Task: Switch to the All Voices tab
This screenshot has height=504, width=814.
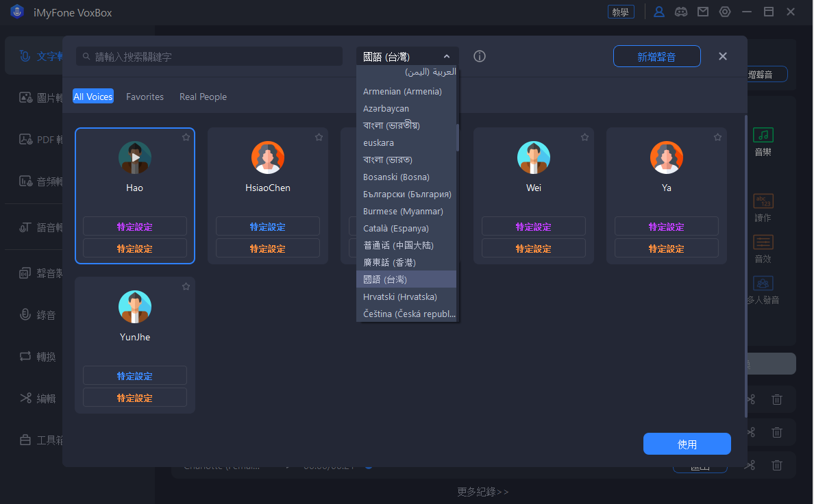Action: click(x=93, y=97)
